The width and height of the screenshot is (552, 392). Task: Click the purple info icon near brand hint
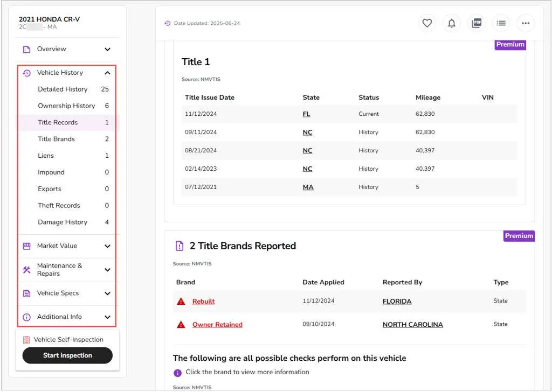(177, 373)
